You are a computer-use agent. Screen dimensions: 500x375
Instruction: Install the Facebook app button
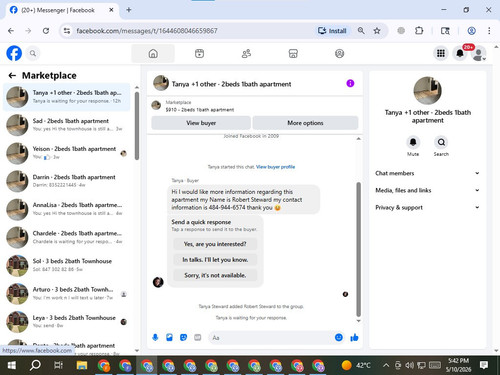pos(332,31)
